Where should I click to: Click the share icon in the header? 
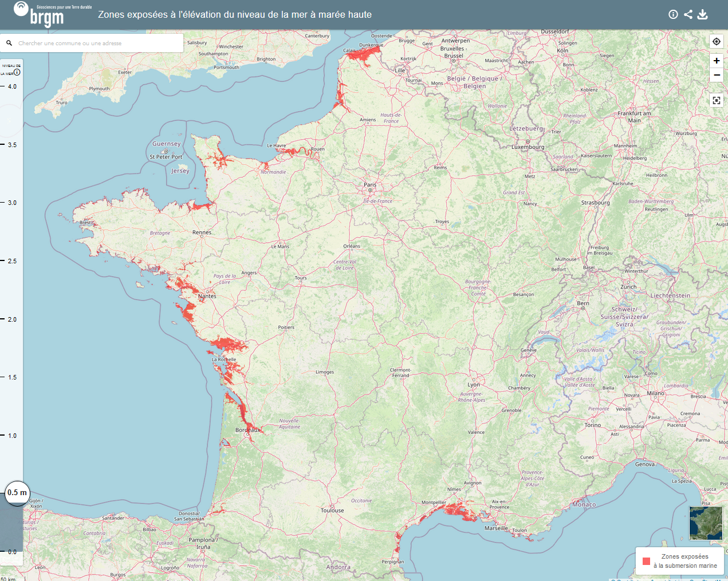click(x=688, y=14)
